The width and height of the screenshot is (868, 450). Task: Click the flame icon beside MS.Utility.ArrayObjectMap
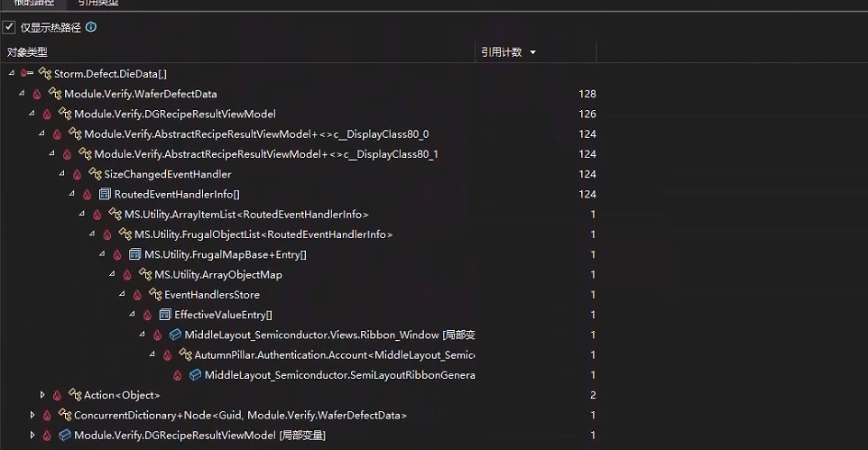click(x=127, y=275)
